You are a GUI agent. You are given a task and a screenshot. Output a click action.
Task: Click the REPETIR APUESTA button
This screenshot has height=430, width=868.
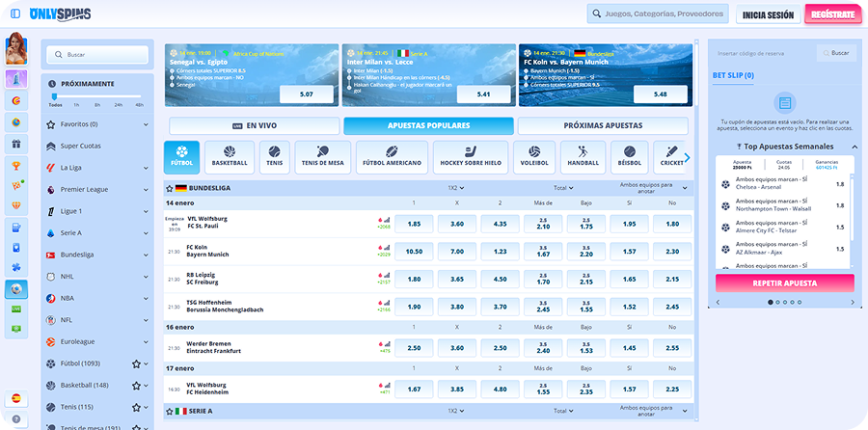click(x=784, y=283)
